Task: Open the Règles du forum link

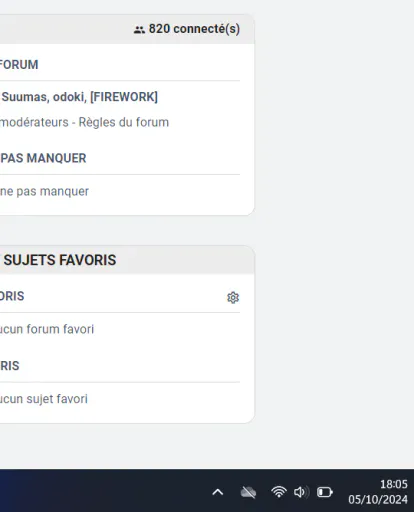Action: point(124,122)
